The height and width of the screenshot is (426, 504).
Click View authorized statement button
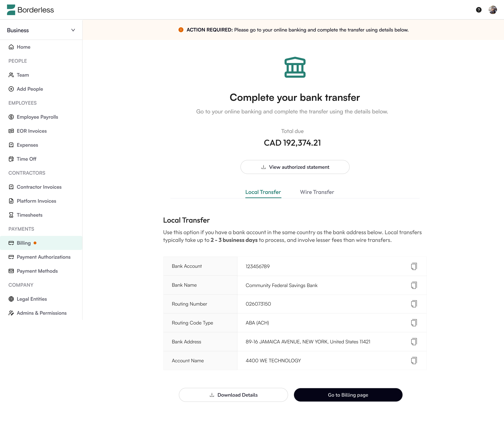click(295, 167)
